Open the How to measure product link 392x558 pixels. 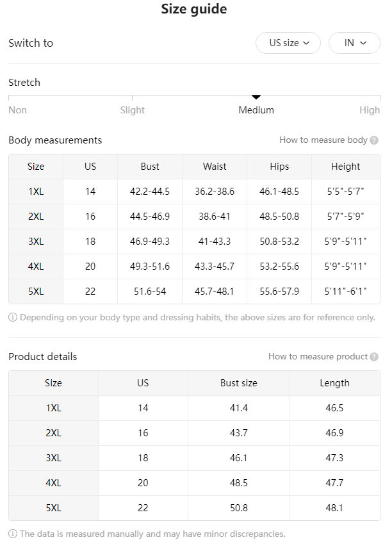coord(318,357)
